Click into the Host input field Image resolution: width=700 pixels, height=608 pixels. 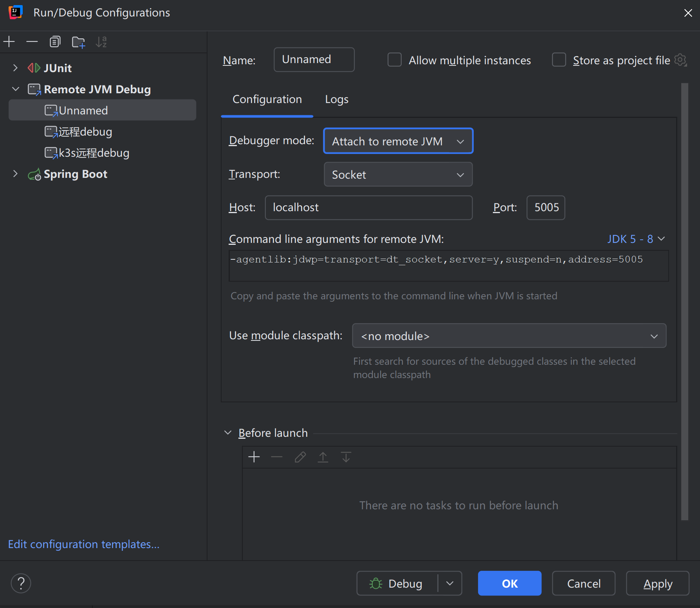point(368,208)
